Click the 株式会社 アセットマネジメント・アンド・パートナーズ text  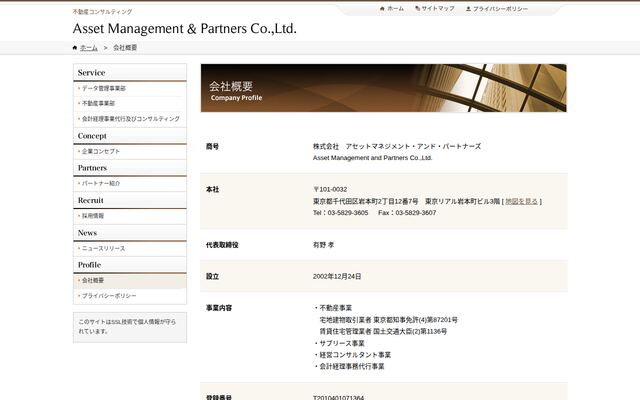coord(397,146)
